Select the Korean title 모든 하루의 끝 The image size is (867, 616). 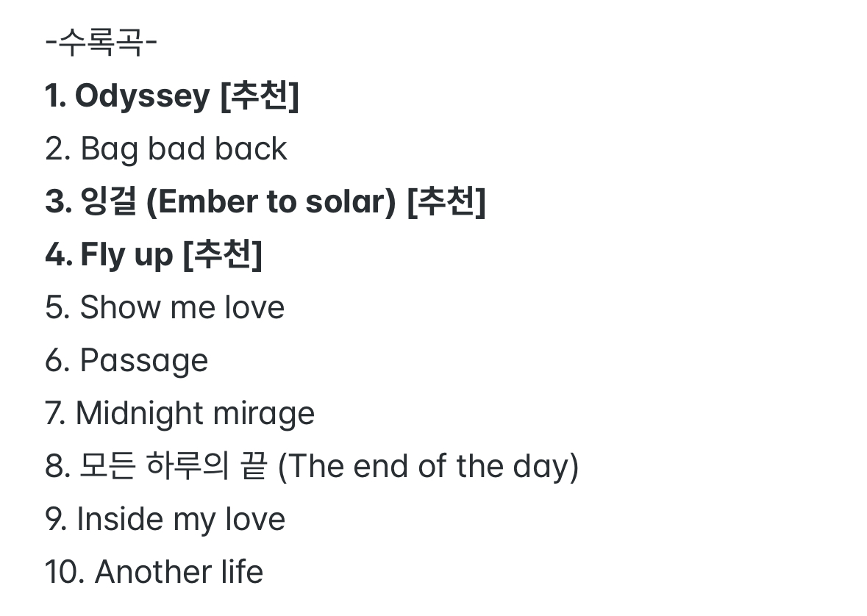172,467
